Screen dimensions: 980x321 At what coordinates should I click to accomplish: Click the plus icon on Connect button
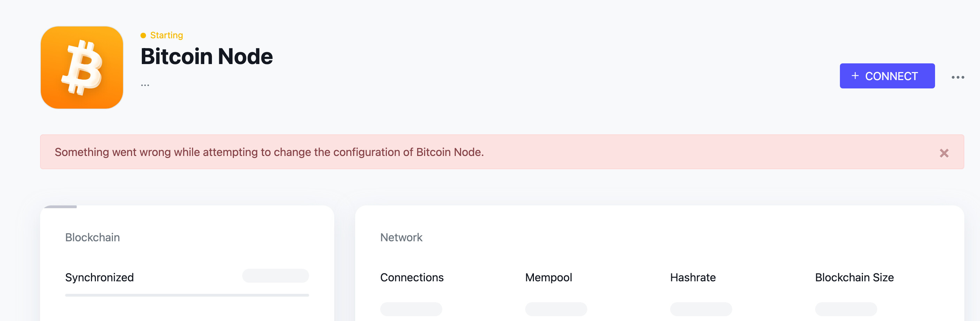click(855, 76)
